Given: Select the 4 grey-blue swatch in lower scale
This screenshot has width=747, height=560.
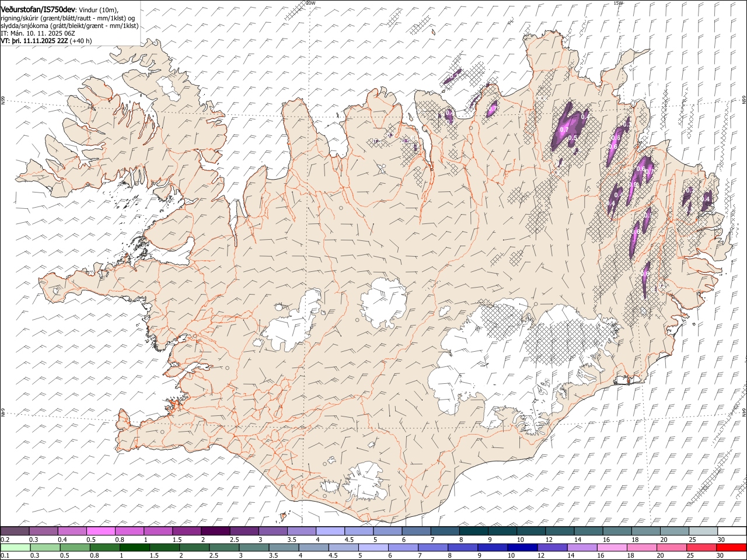Looking at the screenshot, I should (x=314, y=547).
